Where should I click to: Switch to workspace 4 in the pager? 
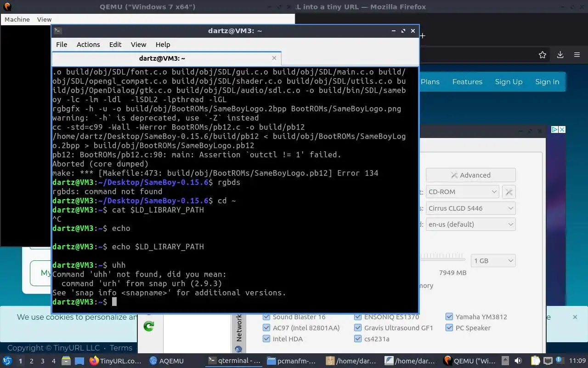click(54, 361)
